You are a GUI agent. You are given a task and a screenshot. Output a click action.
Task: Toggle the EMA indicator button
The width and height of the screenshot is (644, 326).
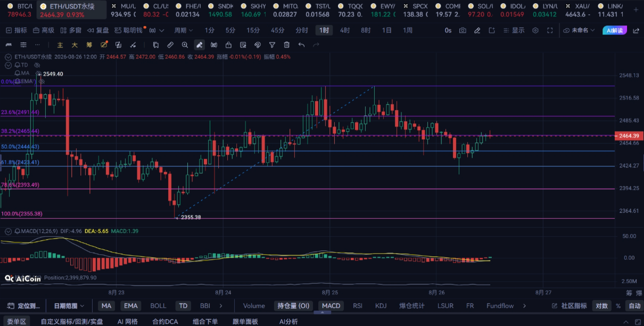click(x=130, y=306)
